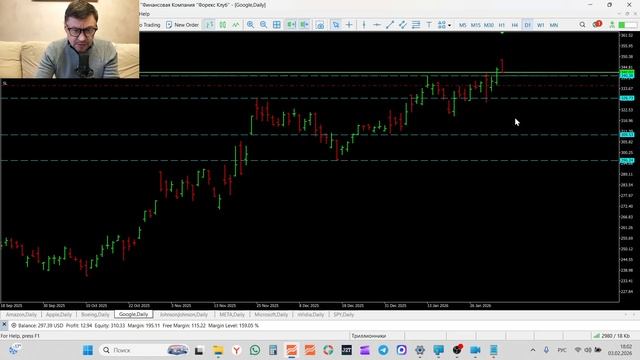Switch to SPY,Daily chart tab
Screen dimensions: 640x360
pyautogui.click(x=344, y=315)
